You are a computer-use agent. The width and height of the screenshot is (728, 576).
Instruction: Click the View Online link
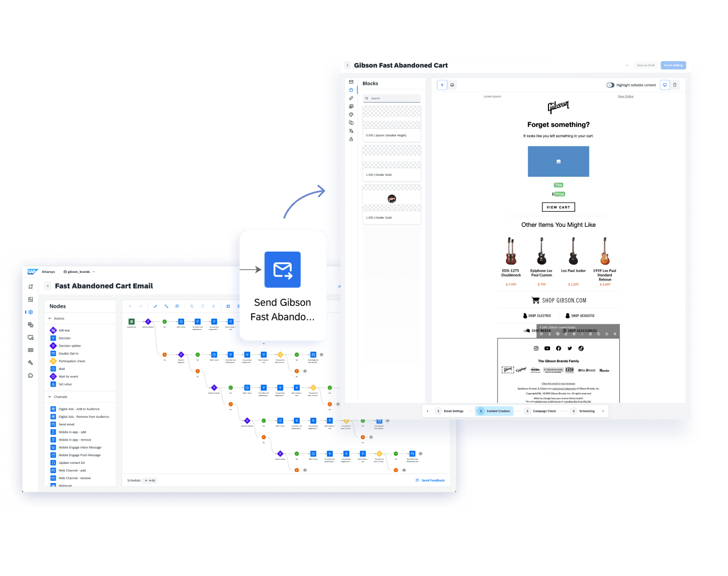click(x=625, y=97)
